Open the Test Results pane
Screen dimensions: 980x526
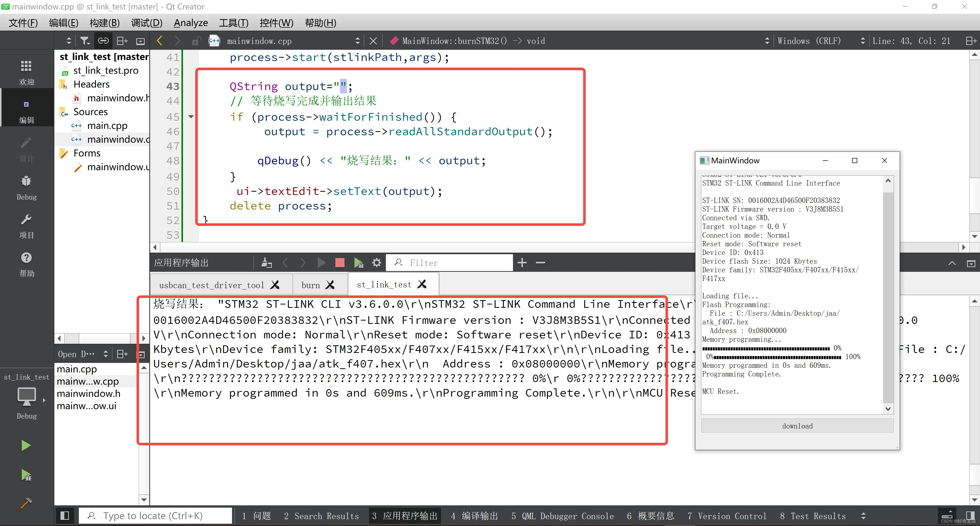click(813, 516)
